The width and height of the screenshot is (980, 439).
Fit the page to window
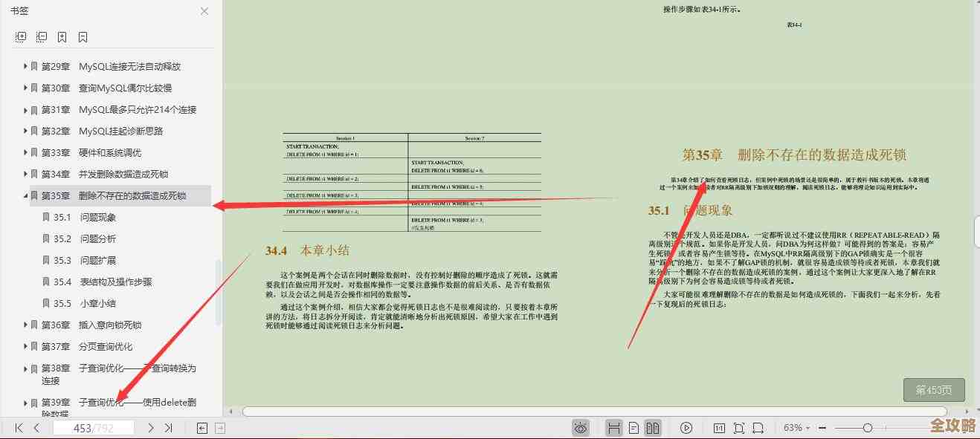pos(738,428)
